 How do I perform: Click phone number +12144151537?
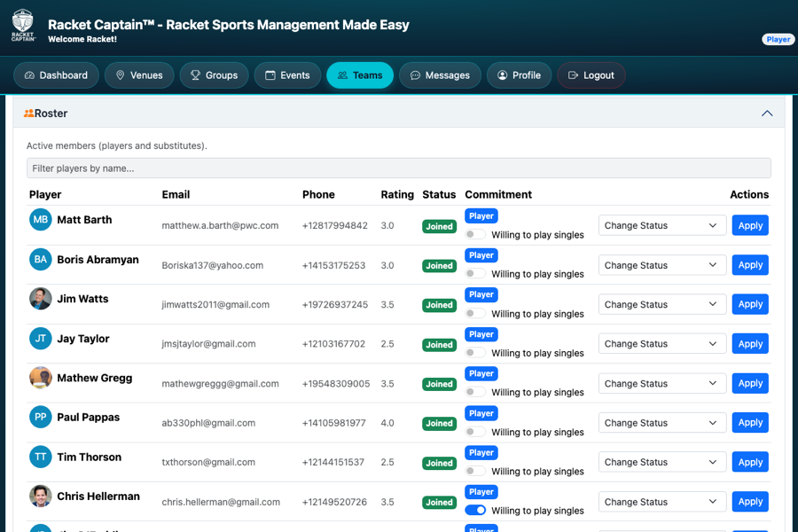[x=332, y=462]
